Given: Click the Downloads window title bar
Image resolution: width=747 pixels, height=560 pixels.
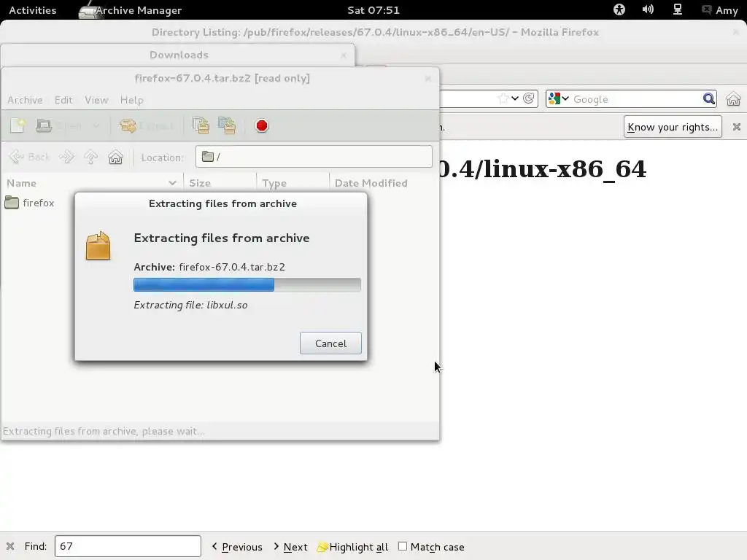Looking at the screenshot, I should pos(179,55).
